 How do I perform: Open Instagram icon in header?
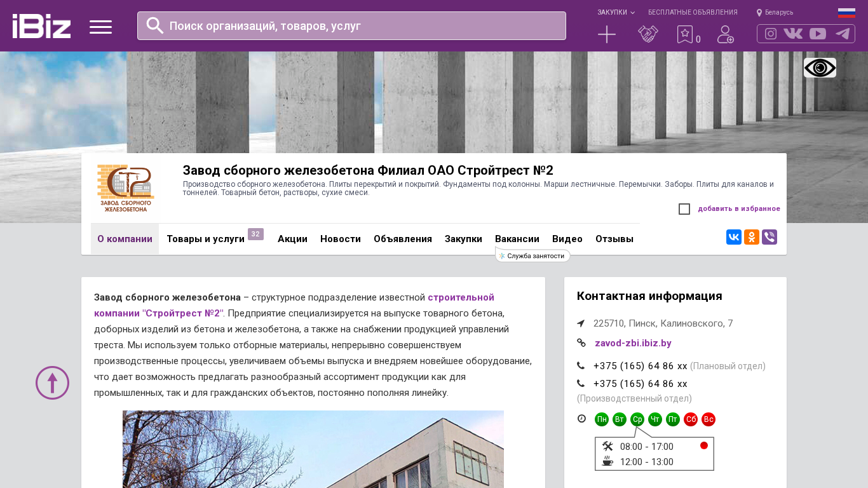click(x=771, y=34)
